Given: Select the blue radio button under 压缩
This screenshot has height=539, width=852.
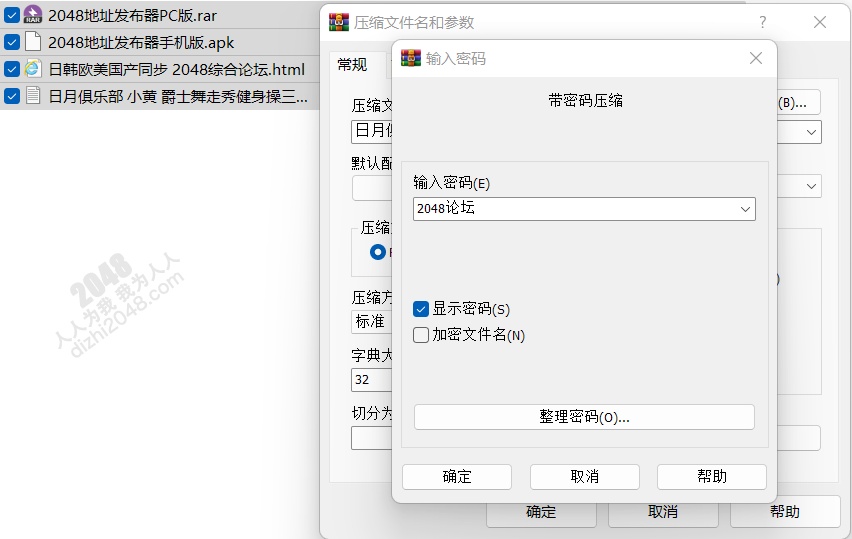Looking at the screenshot, I should click(378, 252).
